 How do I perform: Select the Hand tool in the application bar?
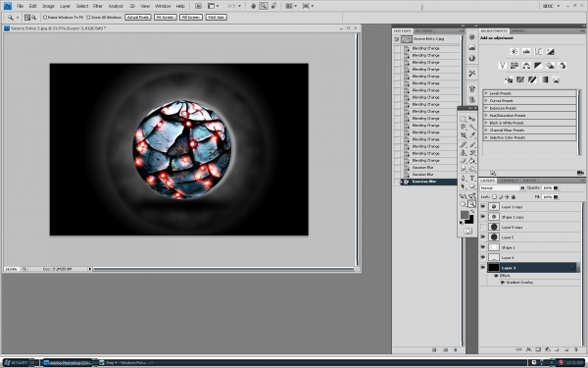point(254,6)
